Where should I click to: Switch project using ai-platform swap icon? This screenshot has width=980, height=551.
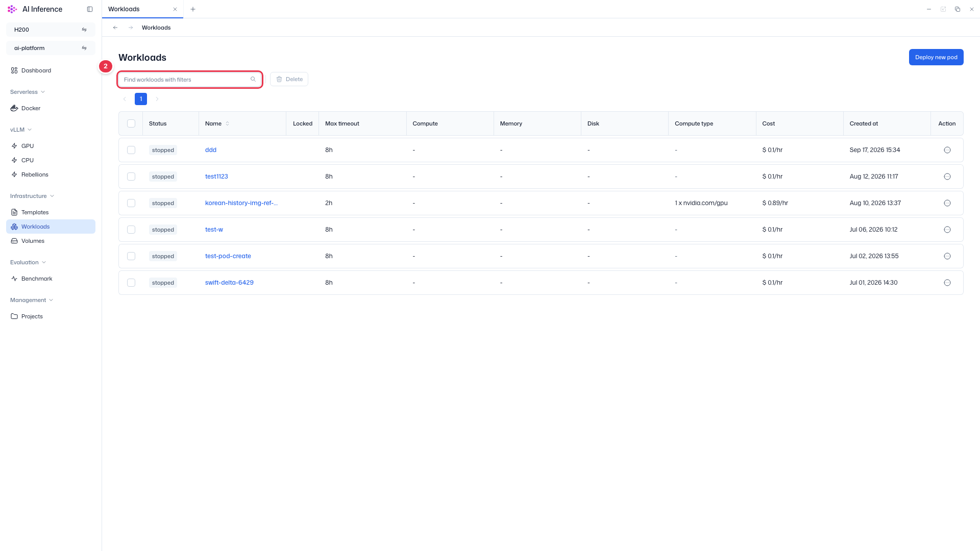pos(84,48)
